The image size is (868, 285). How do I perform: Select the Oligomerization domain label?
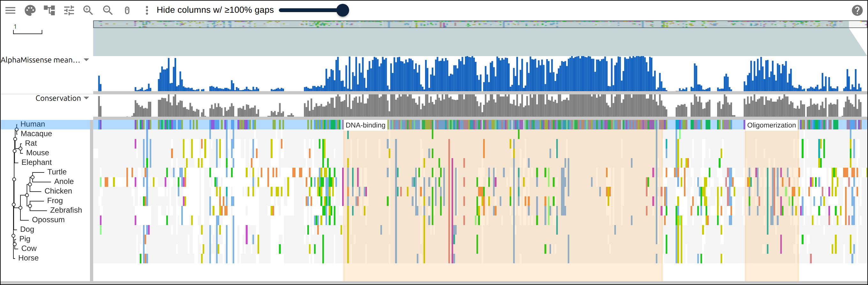pos(771,125)
